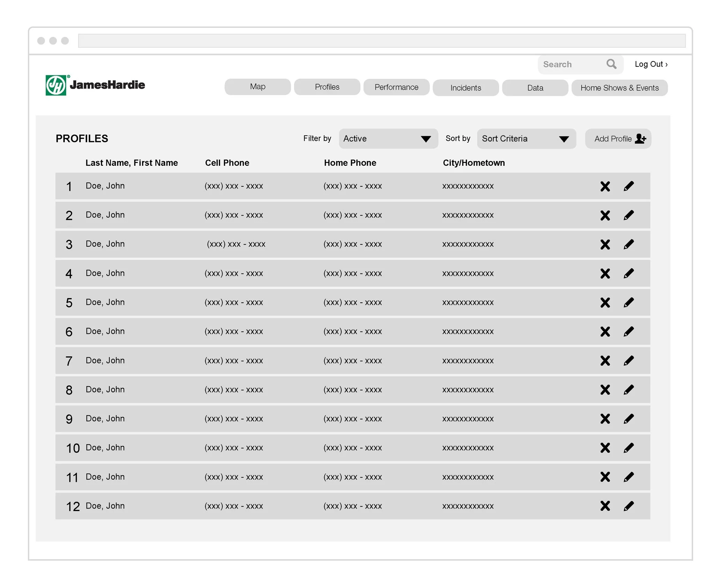Expand the Sort Criteria dropdown
Viewport: 721px width, 588px height.
[x=526, y=139]
